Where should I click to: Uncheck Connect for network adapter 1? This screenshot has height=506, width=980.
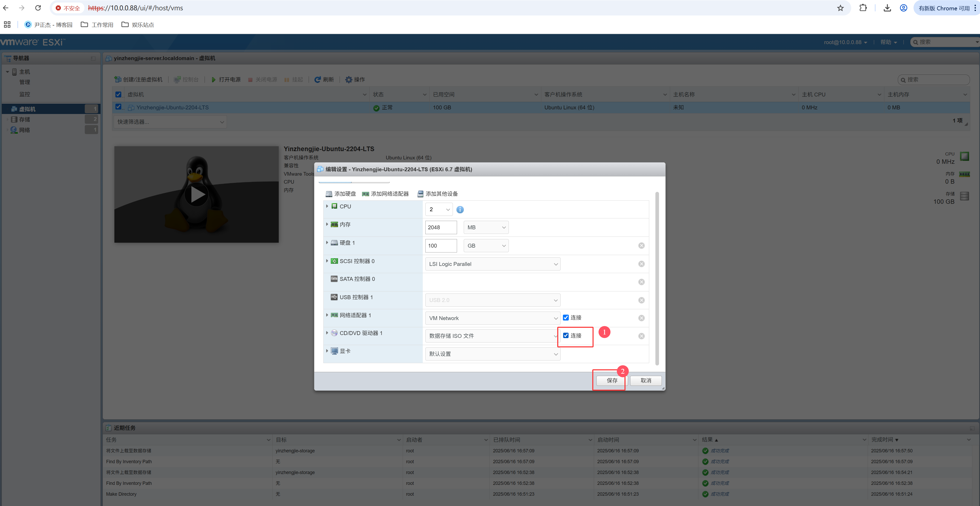pos(566,317)
